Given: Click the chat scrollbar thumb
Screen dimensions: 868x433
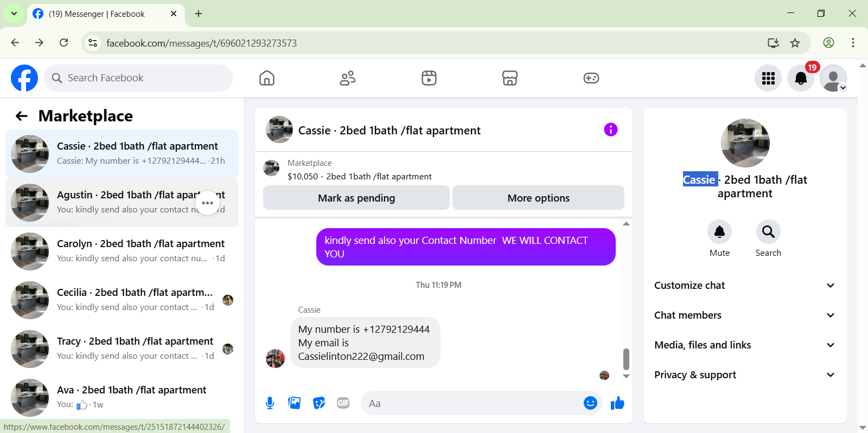Looking at the screenshot, I should [626, 359].
